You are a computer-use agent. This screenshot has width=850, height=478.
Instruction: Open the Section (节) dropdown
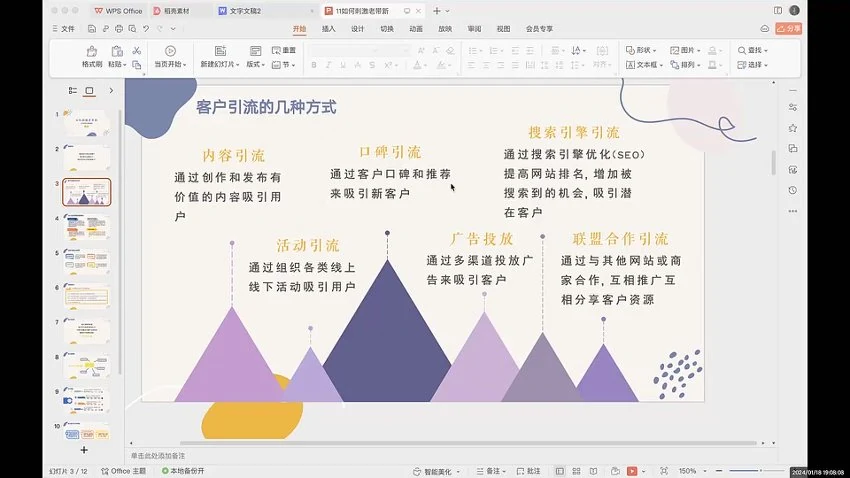[x=284, y=64]
